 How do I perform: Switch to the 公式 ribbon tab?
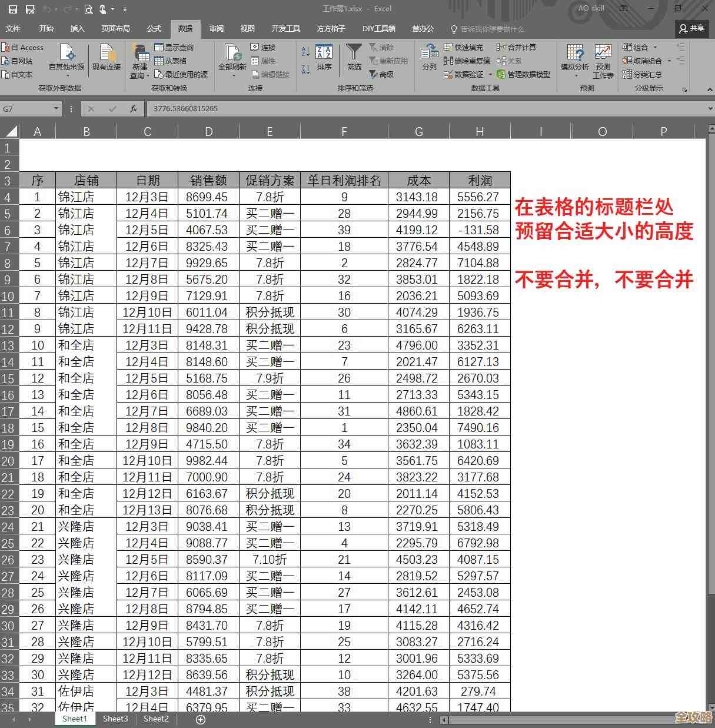pyautogui.click(x=154, y=28)
